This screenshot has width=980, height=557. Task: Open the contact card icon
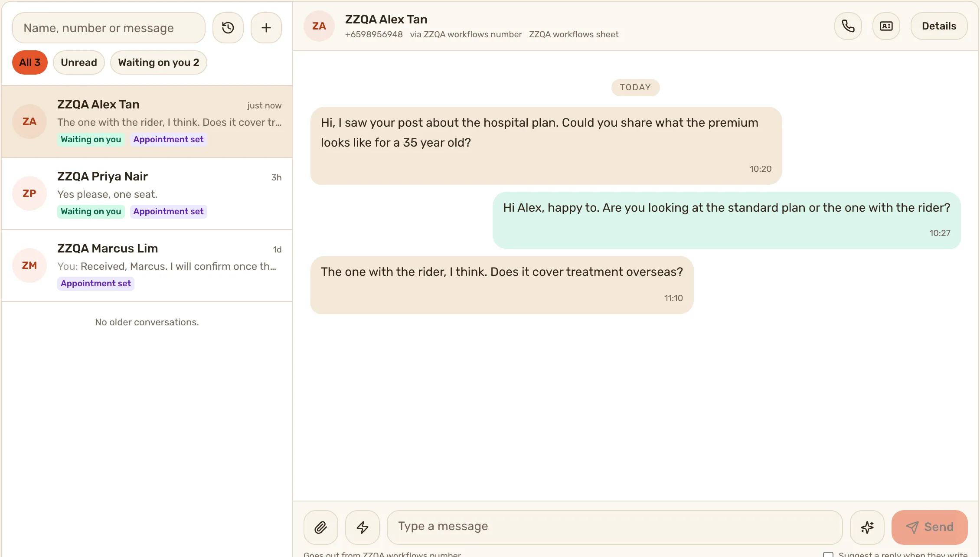(x=886, y=26)
